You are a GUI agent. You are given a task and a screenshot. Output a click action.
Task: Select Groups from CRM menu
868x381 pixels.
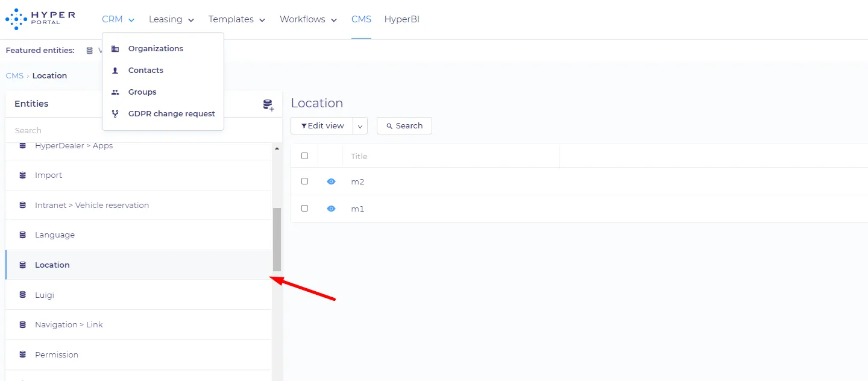click(x=163, y=92)
